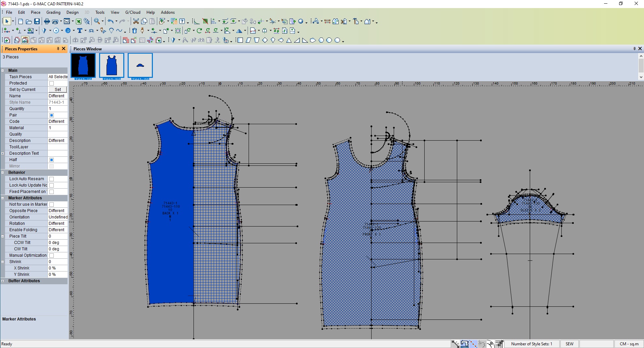Click the ruler measure tool icon
The width and height of the screenshot is (644, 348).
[x=327, y=21]
